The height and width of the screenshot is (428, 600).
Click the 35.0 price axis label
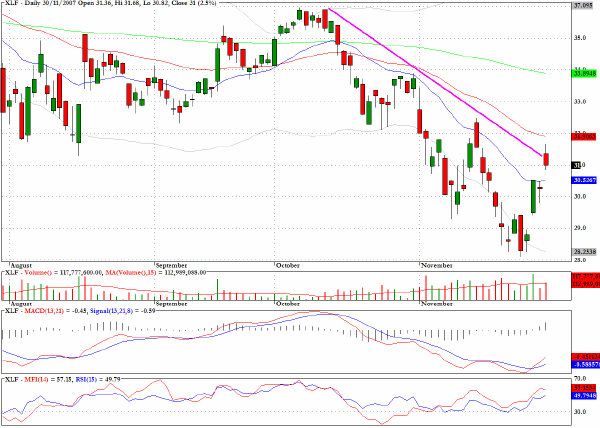tap(580, 38)
